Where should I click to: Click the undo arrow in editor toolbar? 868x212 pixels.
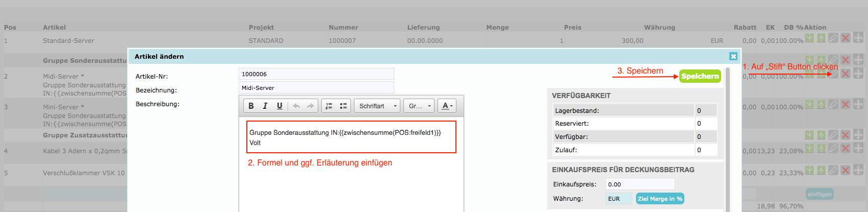pyautogui.click(x=296, y=106)
